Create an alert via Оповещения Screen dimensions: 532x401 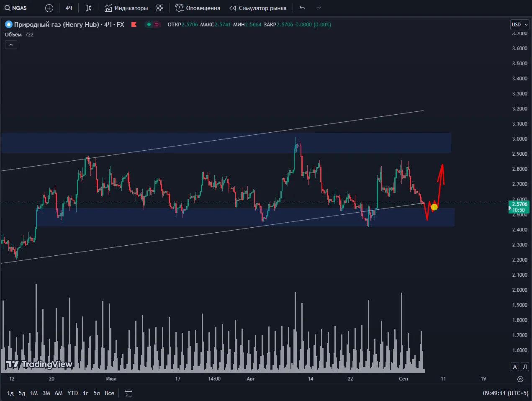[198, 8]
